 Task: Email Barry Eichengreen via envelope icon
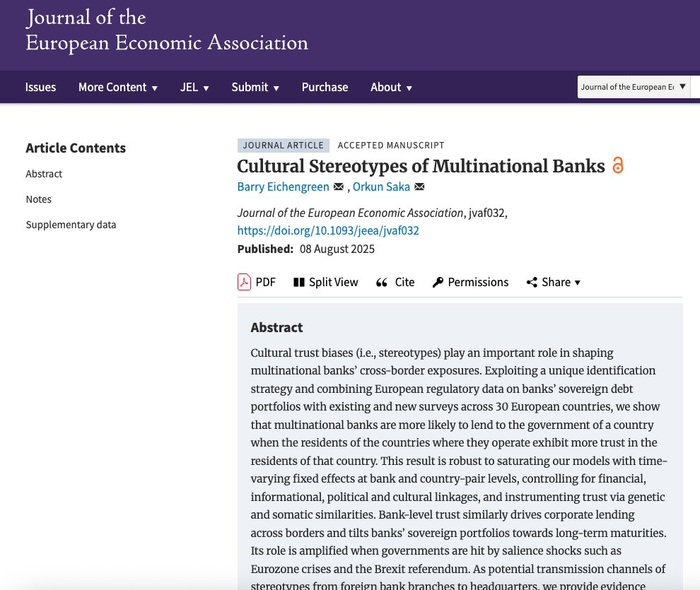tap(339, 187)
